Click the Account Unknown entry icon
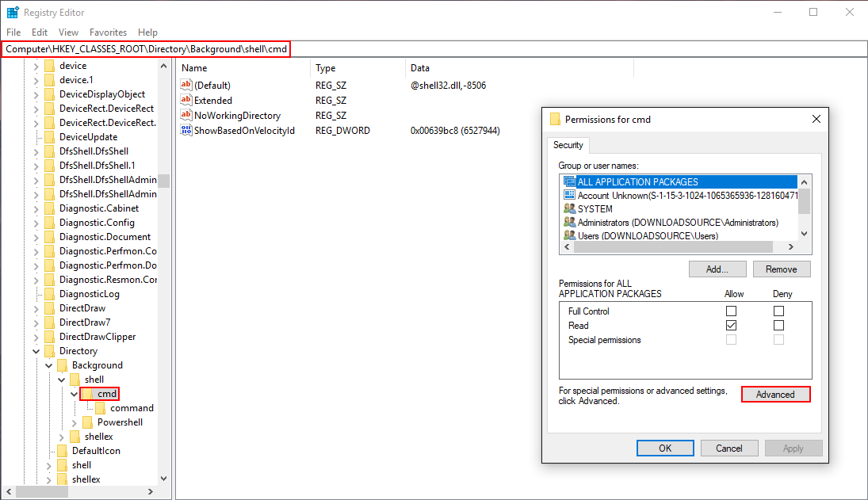 pyautogui.click(x=570, y=195)
